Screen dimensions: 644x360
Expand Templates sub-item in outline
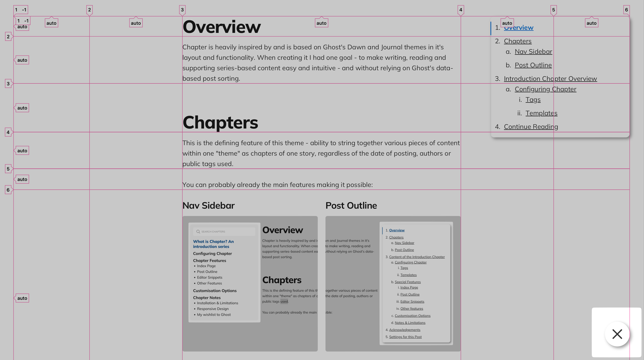point(541,113)
